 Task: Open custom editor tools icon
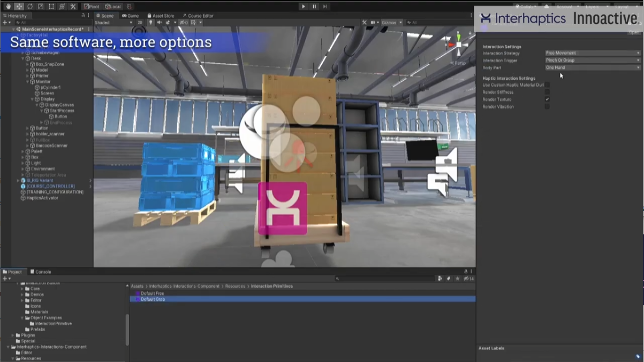pyautogui.click(x=73, y=6)
